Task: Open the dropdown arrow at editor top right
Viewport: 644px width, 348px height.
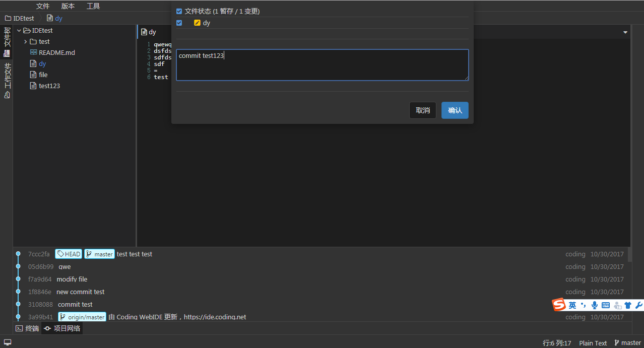Action: [625, 31]
